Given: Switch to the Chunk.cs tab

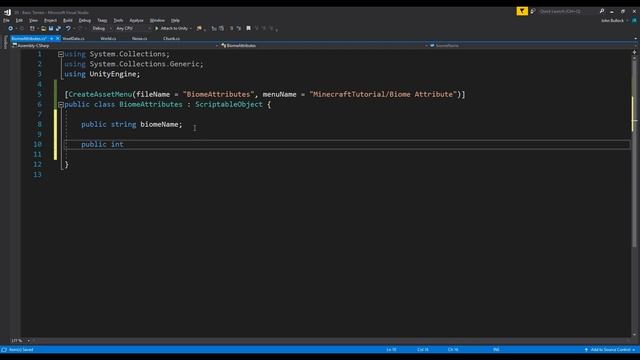Looking at the screenshot, I should 171,38.
